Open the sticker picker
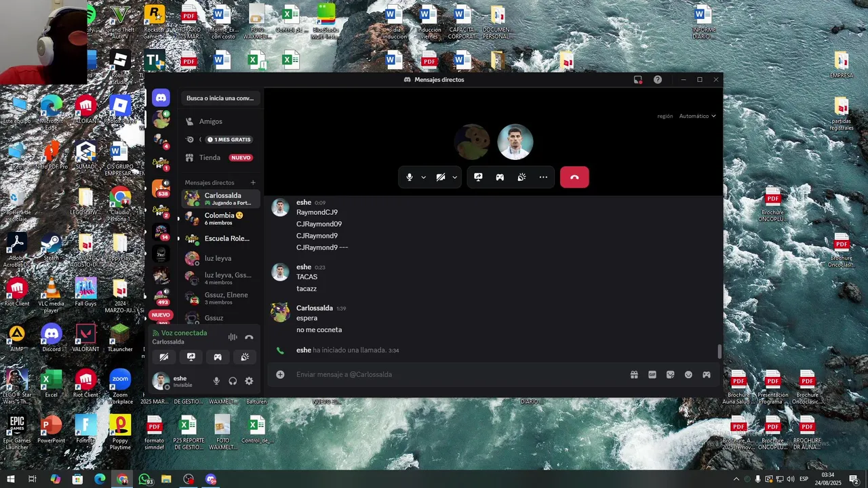 (x=670, y=374)
